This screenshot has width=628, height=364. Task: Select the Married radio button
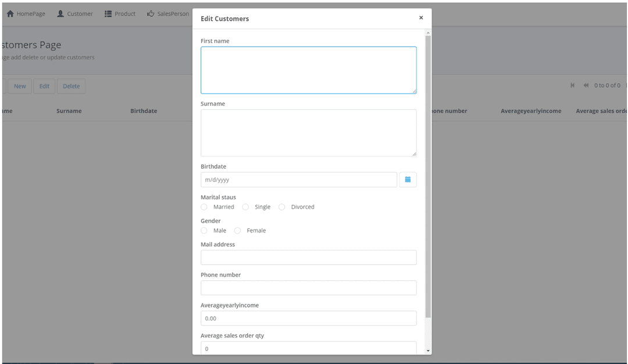click(x=204, y=207)
